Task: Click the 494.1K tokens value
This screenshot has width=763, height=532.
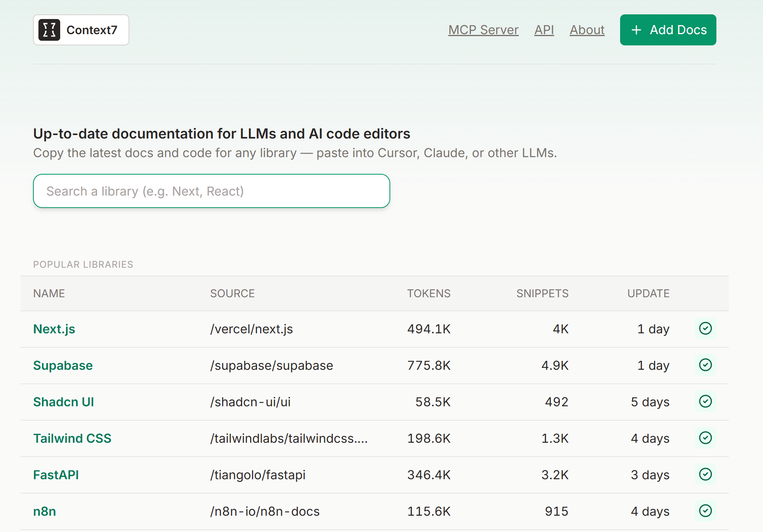Action: point(429,329)
